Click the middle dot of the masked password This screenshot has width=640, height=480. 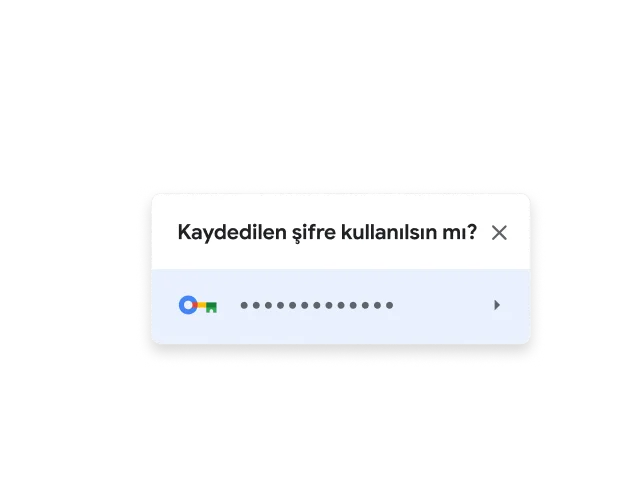pyautogui.click(x=317, y=305)
